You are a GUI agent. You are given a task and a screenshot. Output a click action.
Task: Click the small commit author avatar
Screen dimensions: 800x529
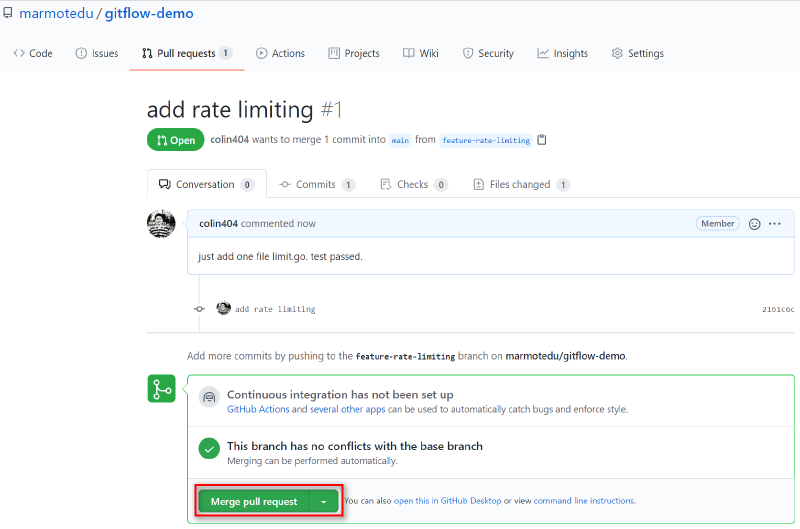tap(223, 309)
